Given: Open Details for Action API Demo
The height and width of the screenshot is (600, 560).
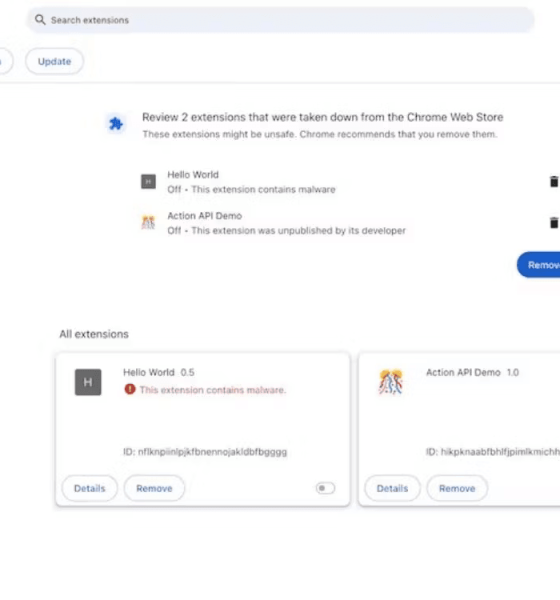Looking at the screenshot, I should (392, 488).
